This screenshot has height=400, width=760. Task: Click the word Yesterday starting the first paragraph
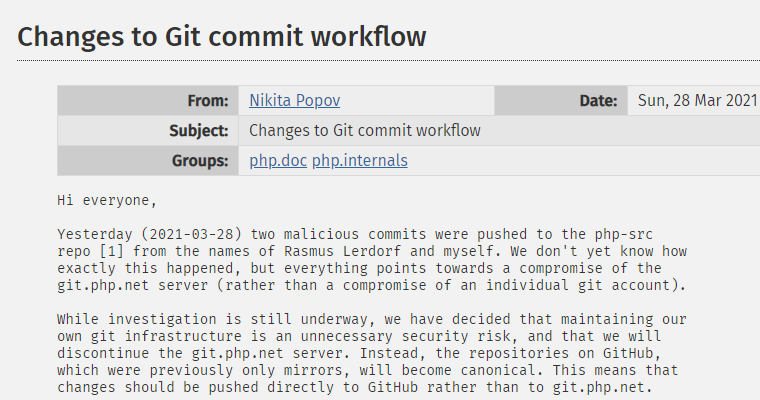point(95,234)
